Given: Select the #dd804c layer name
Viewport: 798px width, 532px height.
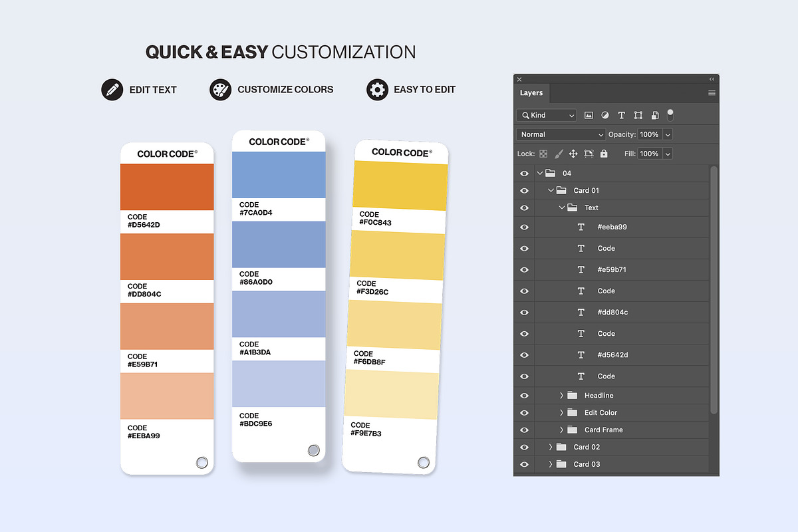Looking at the screenshot, I should [x=612, y=312].
